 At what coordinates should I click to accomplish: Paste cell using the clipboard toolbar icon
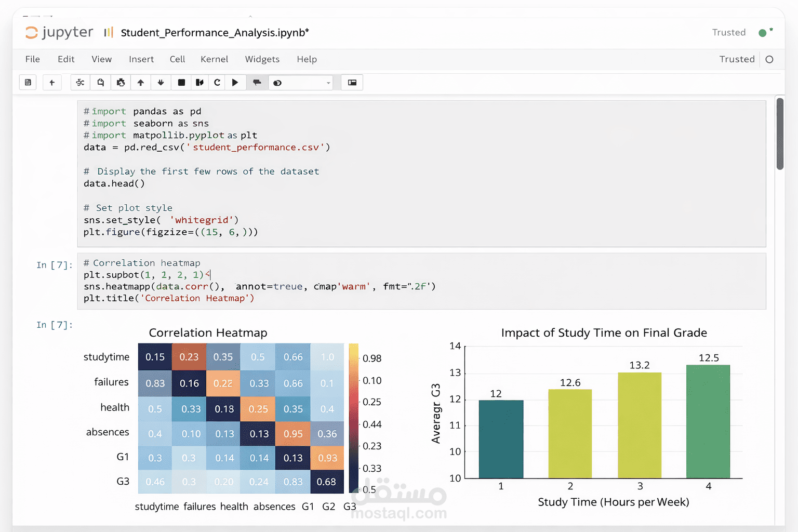[x=121, y=82]
